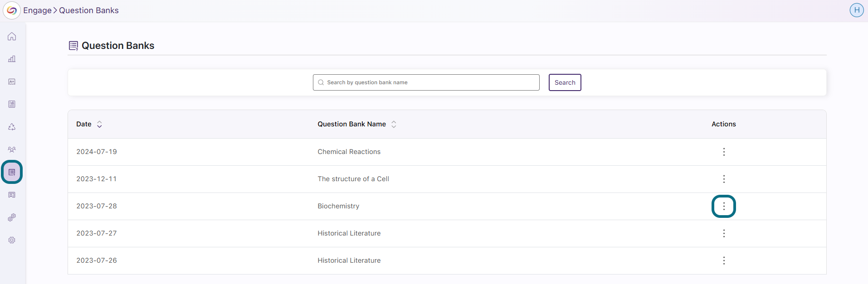Image resolution: width=868 pixels, height=284 pixels.
Task: Select Historical Literature dated 2023-07-26
Action: point(349,260)
